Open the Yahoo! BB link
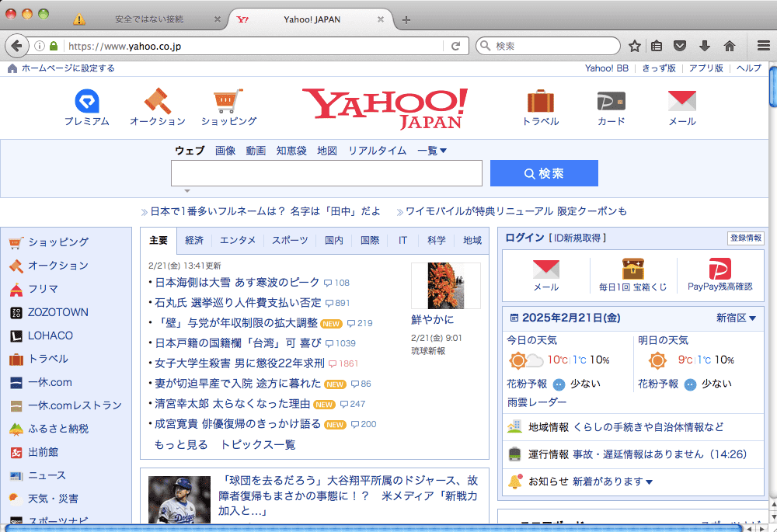Viewport: 777px width, 532px height. pos(607,68)
